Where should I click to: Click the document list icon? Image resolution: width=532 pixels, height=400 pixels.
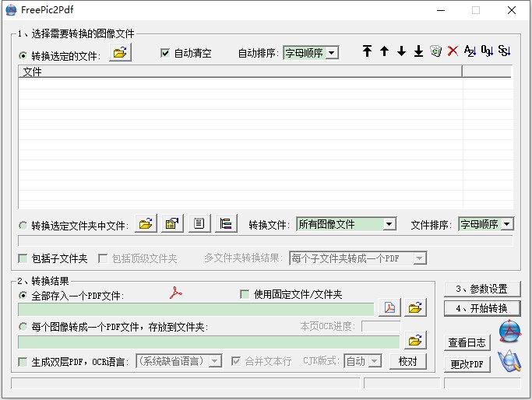point(199,223)
